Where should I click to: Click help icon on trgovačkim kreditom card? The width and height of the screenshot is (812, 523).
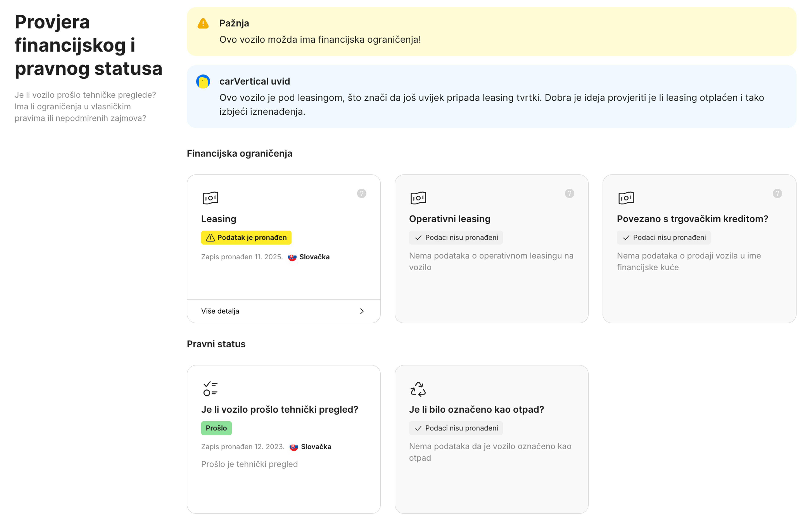coord(777,193)
